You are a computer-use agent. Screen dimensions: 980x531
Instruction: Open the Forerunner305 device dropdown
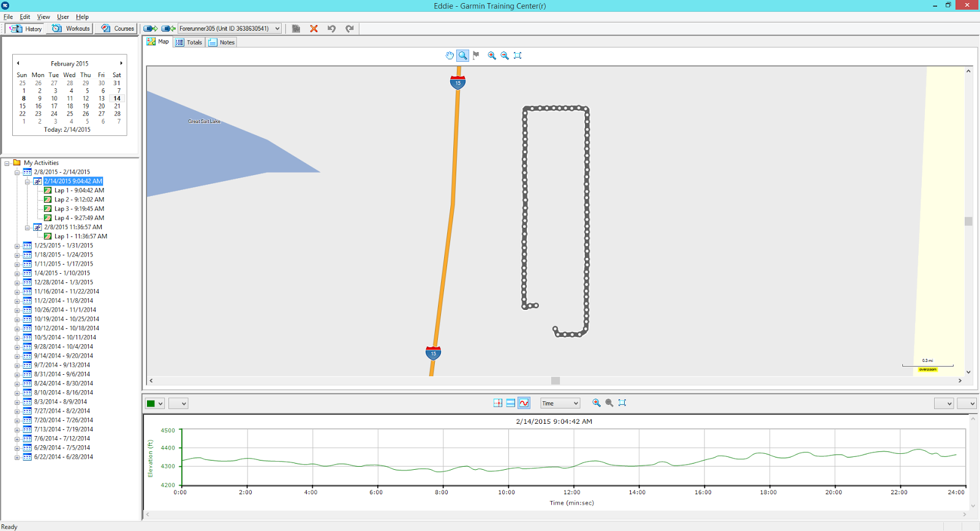tap(230, 29)
